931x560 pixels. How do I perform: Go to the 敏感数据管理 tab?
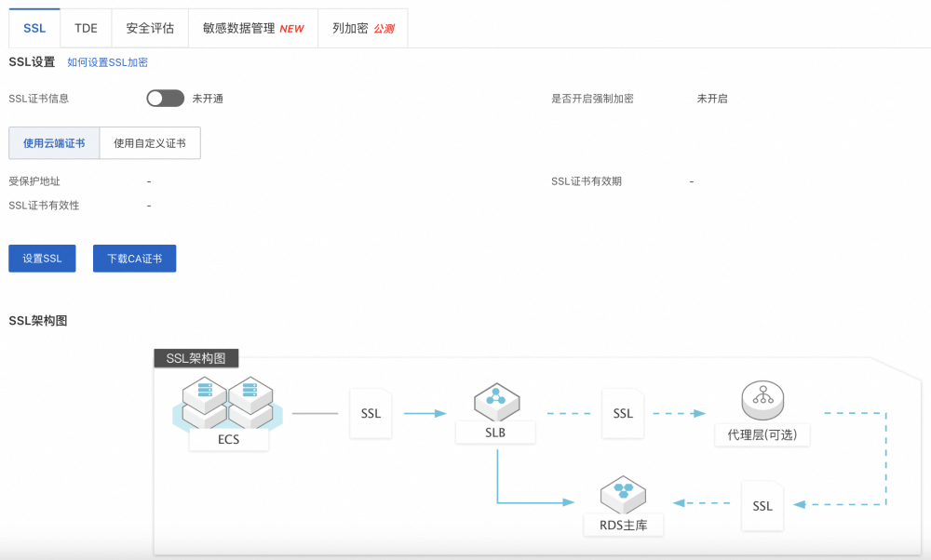click(252, 29)
